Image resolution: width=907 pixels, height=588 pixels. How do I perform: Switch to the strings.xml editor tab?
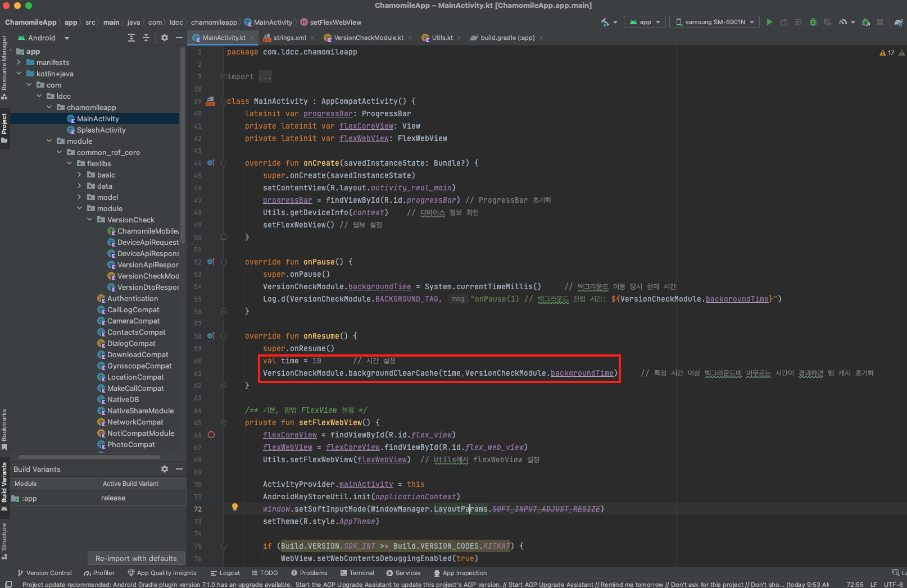pyautogui.click(x=289, y=38)
